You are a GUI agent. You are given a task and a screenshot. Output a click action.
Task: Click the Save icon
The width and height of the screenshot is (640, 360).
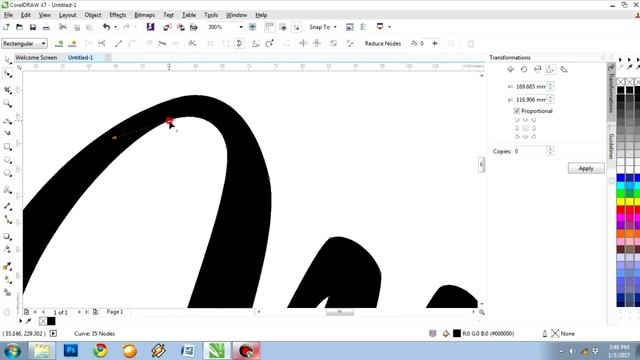(x=33, y=27)
